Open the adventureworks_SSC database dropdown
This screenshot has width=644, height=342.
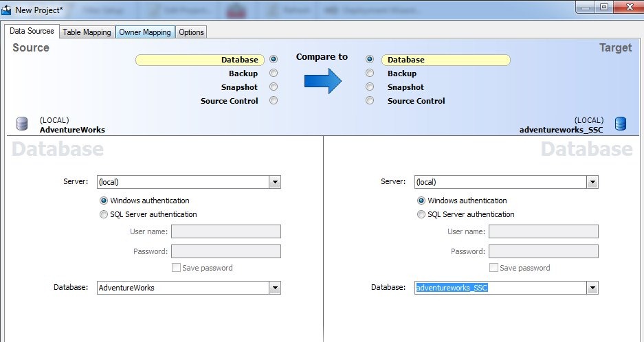point(592,288)
